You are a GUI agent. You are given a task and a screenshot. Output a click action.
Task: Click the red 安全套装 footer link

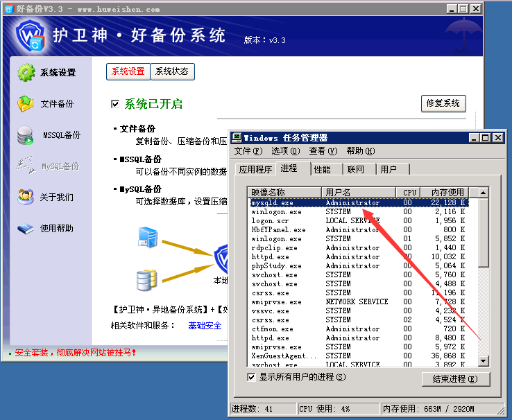coord(75,353)
